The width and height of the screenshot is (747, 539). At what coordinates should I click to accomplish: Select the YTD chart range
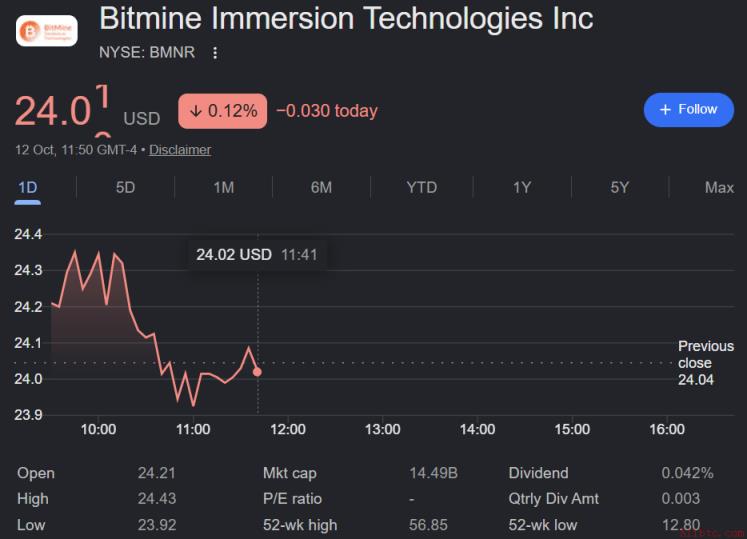[422, 188]
